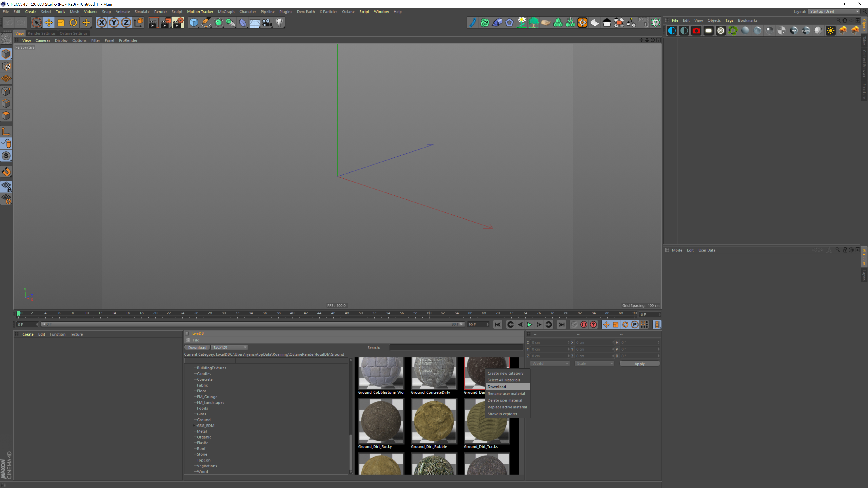Image resolution: width=868 pixels, height=488 pixels.
Task: Choose Download from the context menu
Action: (x=497, y=387)
